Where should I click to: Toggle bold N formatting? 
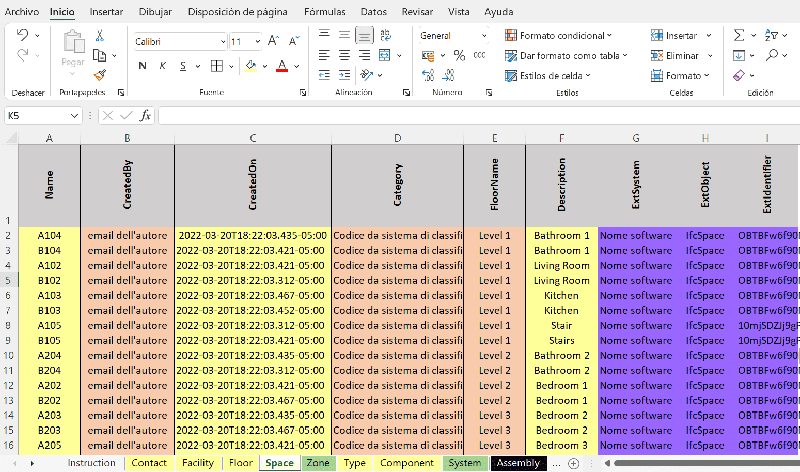pos(142,66)
